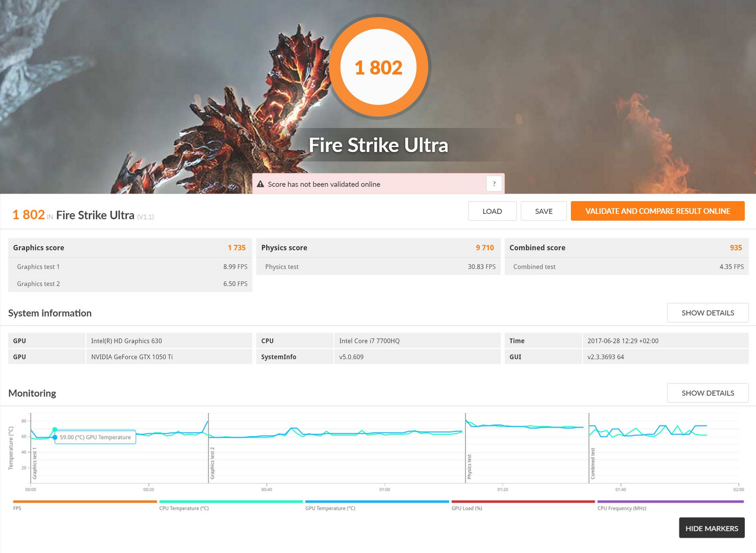
Task: Click the warning triangle icon in the validation notice
Action: click(260, 184)
